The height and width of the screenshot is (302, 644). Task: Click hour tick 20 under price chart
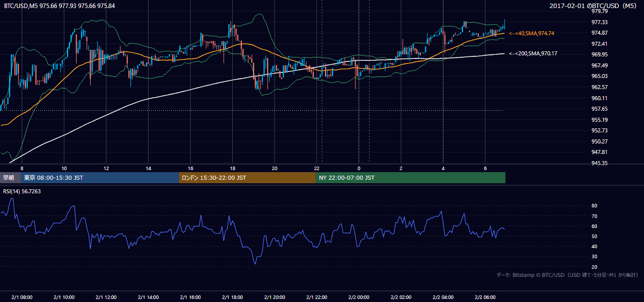(274, 168)
